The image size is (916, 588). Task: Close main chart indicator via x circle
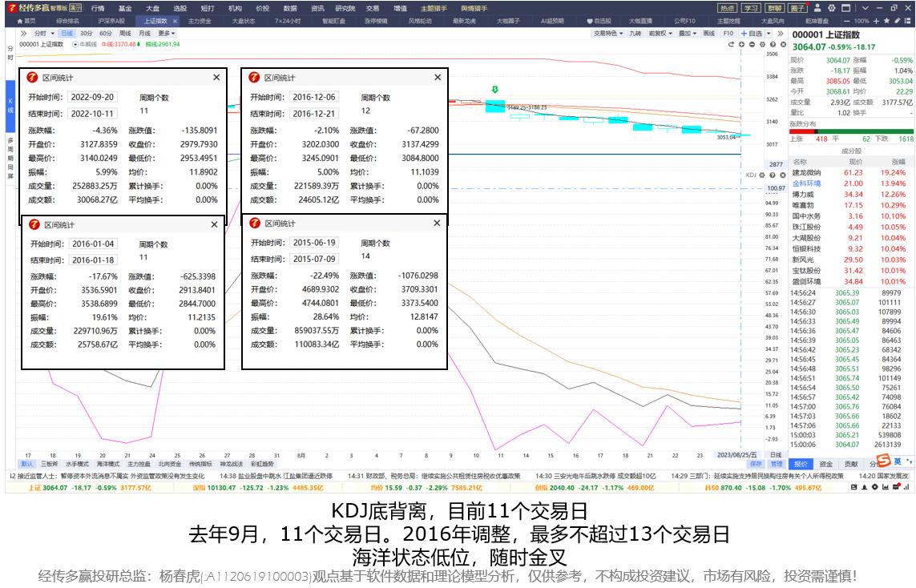783,44
